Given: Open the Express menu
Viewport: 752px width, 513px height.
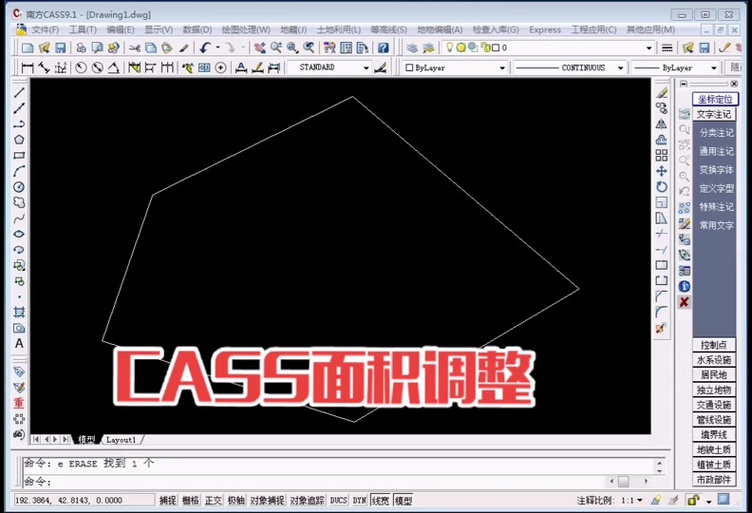Looking at the screenshot, I should pyautogui.click(x=545, y=30).
